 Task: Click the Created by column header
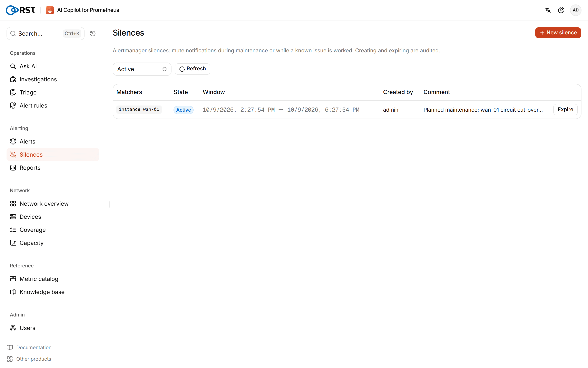click(398, 92)
